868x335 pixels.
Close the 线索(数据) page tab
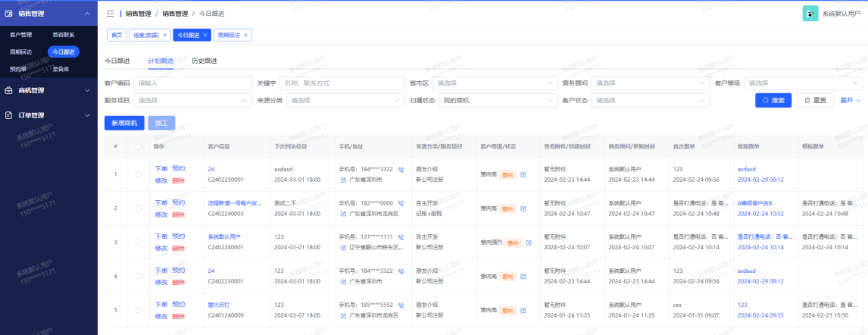166,35
